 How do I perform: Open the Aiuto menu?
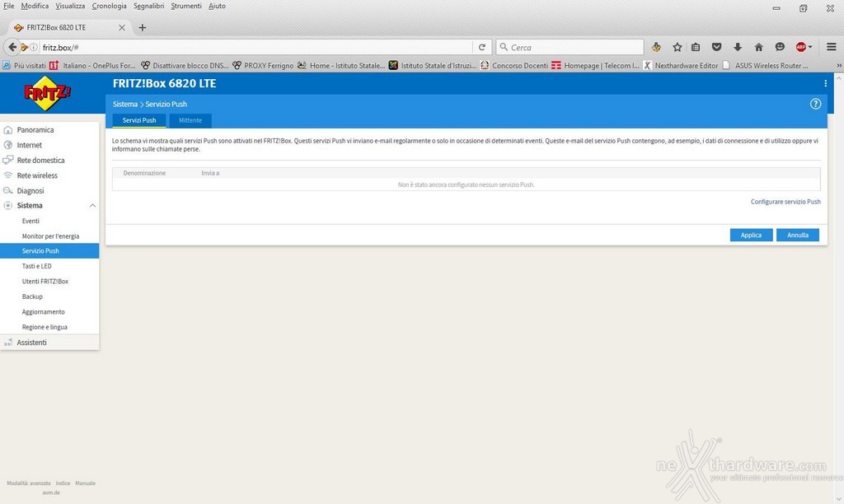[x=217, y=6]
